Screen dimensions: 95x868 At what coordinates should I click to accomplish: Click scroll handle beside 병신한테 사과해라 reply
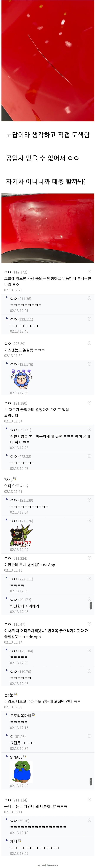pyautogui.click(x=91, y=606)
